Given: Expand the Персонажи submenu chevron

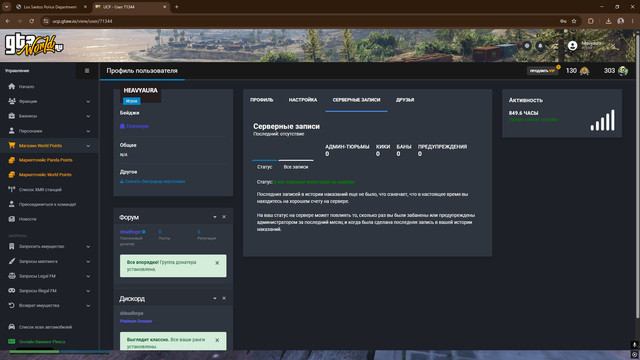Looking at the screenshot, I should 88,131.
